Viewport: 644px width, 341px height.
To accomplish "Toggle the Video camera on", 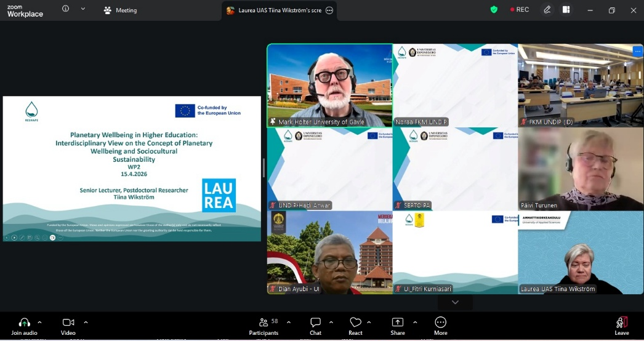I will 68,323.
